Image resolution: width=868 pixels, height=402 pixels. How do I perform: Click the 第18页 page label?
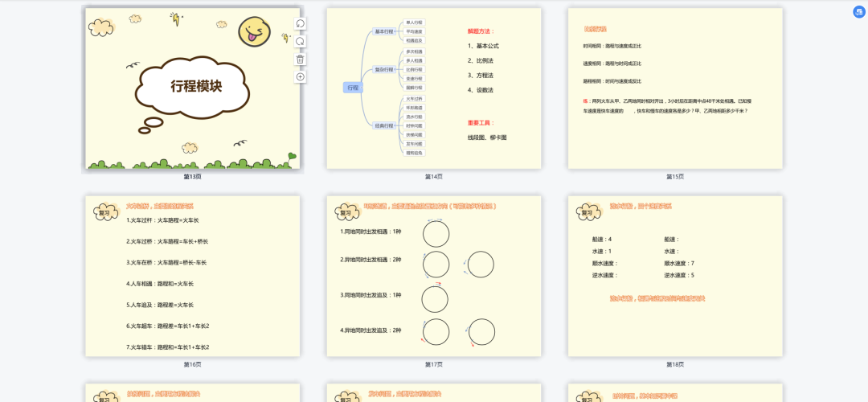[675, 364]
